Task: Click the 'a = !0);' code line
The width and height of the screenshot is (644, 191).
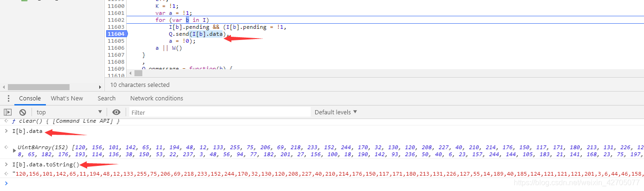Action: pyautogui.click(x=182, y=41)
